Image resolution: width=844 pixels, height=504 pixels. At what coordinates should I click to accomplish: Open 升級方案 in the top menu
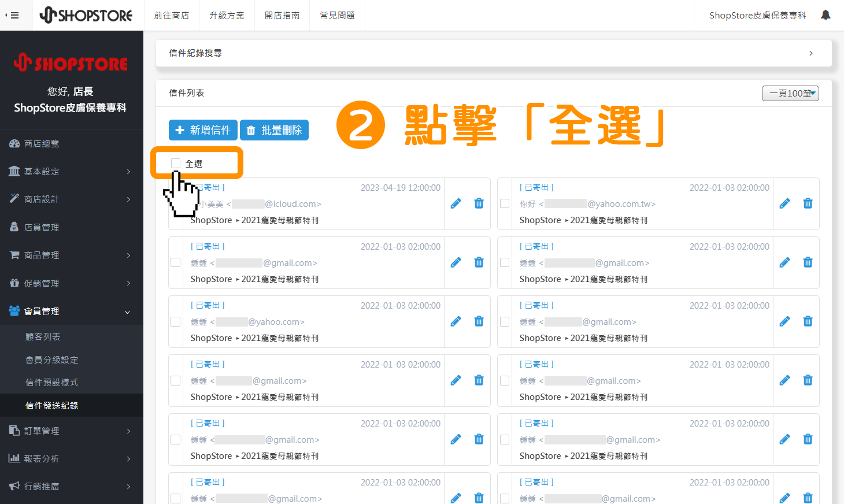click(227, 16)
